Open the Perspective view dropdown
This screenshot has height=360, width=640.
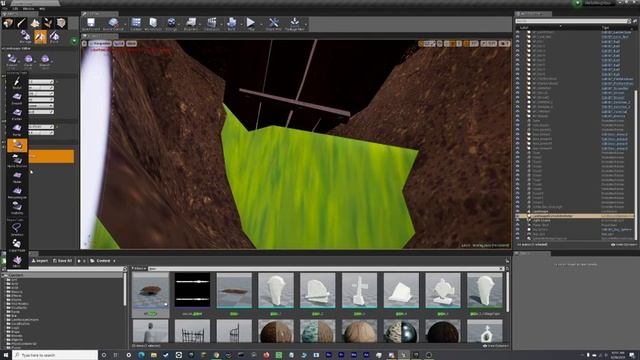pos(100,43)
